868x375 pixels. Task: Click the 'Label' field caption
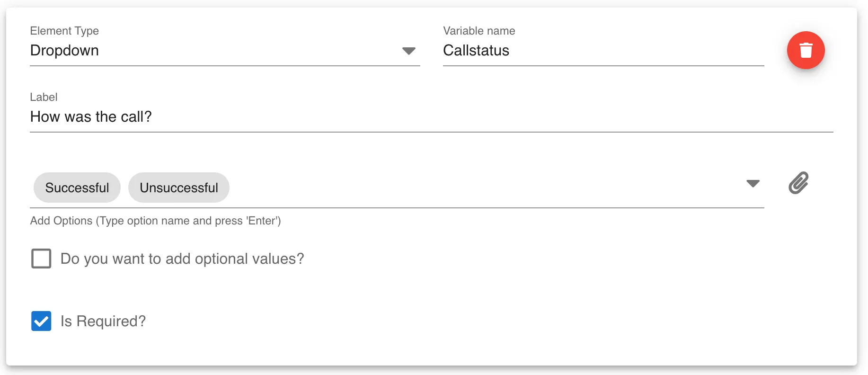coord(44,97)
